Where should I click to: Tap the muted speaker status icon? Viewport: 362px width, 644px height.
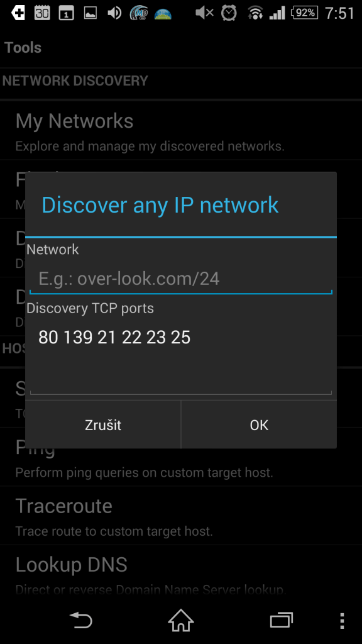click(x=204, y=13)
